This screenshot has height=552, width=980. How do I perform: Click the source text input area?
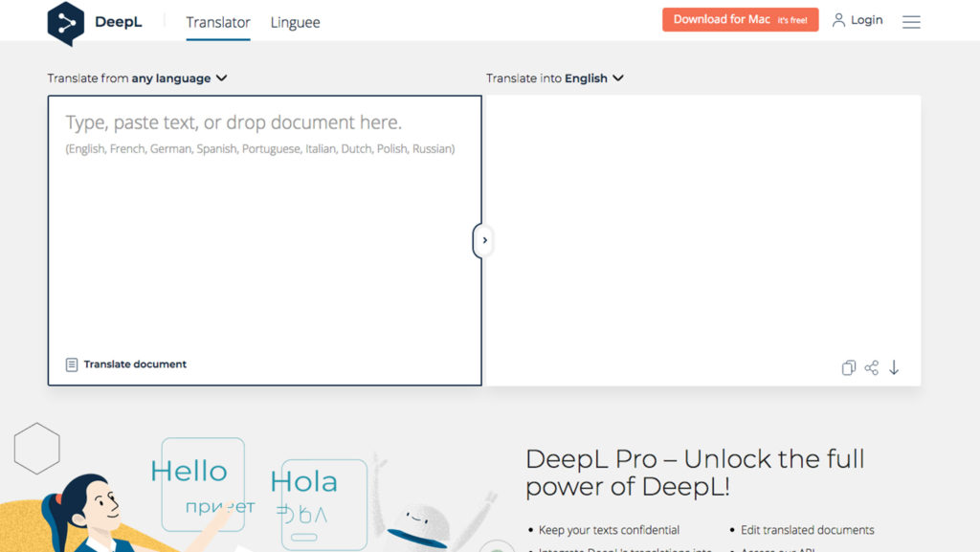click(265, 240)
